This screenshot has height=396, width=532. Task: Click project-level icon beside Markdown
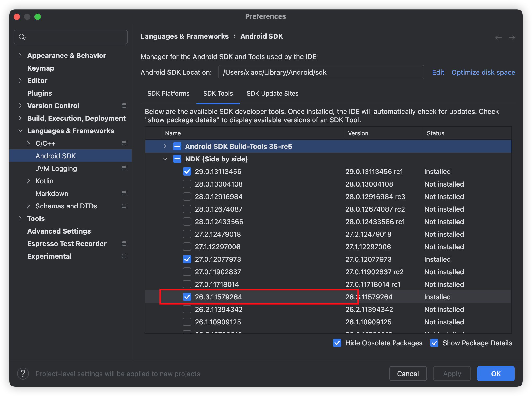pyautogui.click(x=124, y=193)
